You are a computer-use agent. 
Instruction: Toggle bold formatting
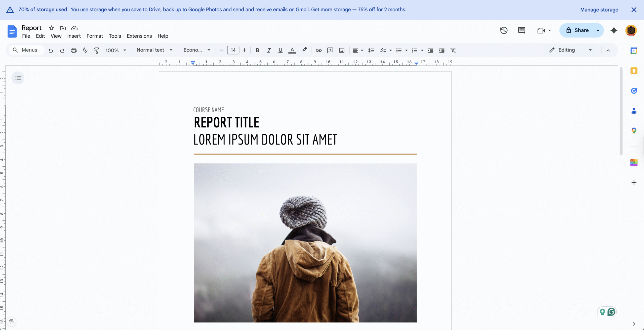click(x=257, y=50)
